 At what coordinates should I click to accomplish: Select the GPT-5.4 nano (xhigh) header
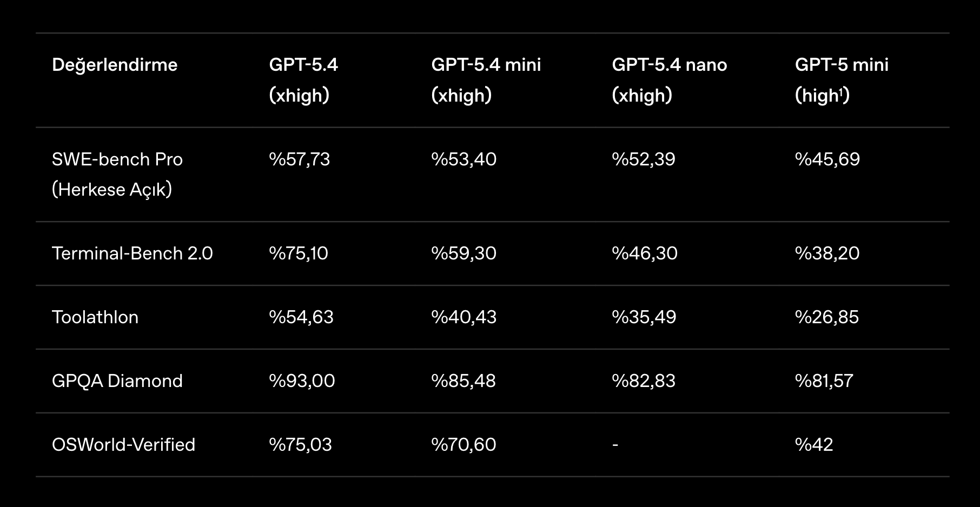pyautogui.click(x=669, y=79)
